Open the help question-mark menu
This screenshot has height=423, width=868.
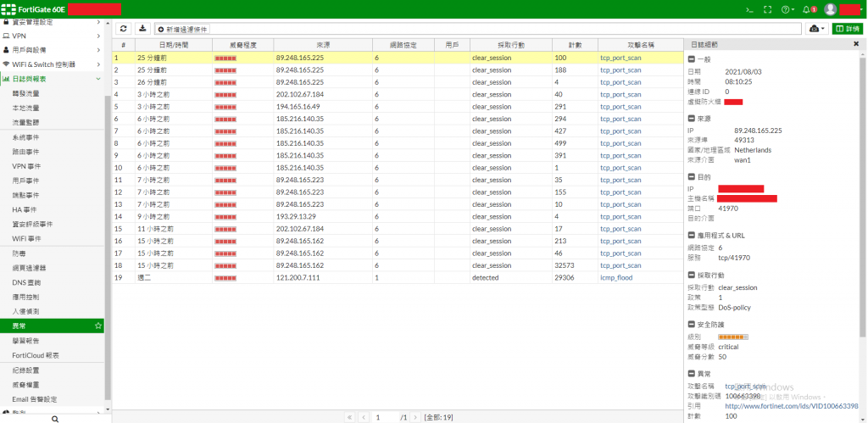click(787, 9)
